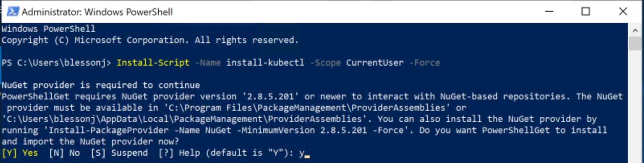Click the "[Y] Yes" prompt option
Image resolution: width=644 pixels, height=163 pixels.
(20, 153)
